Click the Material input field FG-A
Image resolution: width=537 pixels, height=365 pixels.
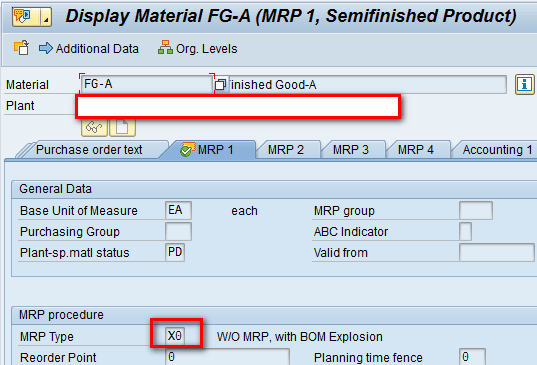[147, 84]
